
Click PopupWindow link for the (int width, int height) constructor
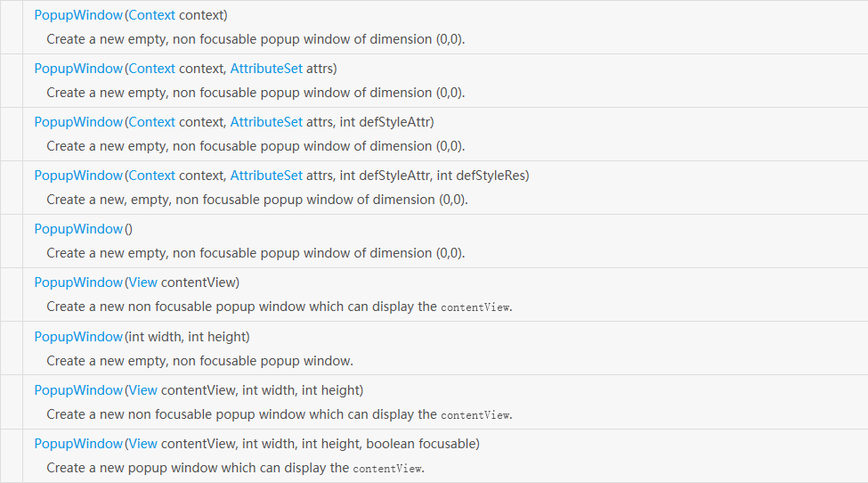pyautogui.click(x=78, y=337)
